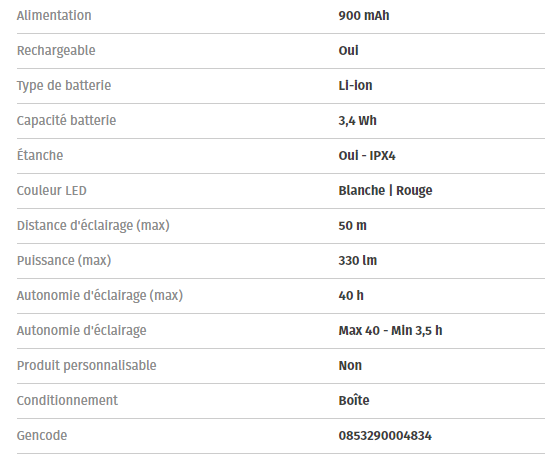557x465 pixels.
Task: Select the Oui - IPX4 value
Action: coord(367,156)
